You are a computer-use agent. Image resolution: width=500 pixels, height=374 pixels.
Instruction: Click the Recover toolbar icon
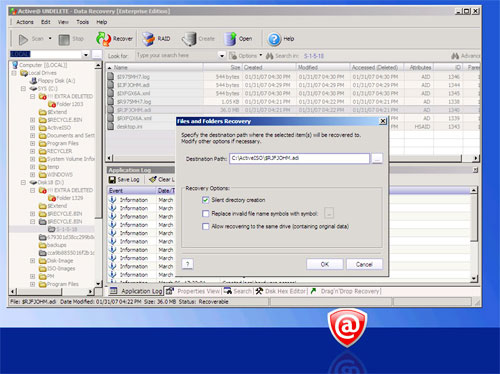click(x=103, y=39)
